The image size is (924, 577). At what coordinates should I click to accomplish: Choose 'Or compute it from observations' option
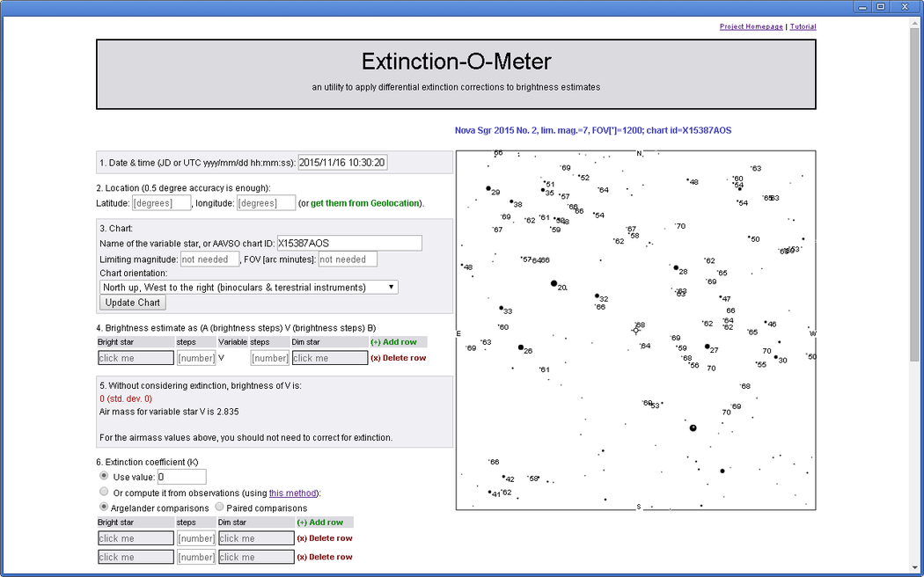105,492
